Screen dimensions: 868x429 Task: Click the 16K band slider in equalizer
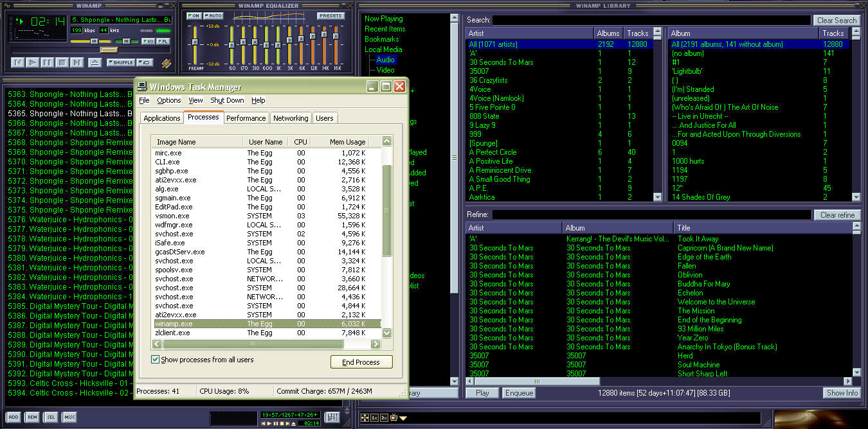coord(336,44)
